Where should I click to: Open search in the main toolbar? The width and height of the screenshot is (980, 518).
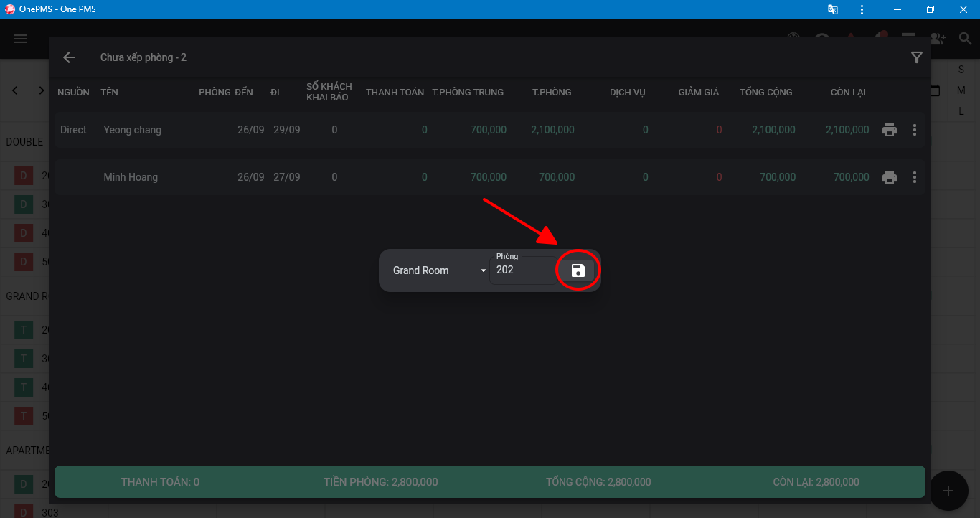[x=965, y=39]
